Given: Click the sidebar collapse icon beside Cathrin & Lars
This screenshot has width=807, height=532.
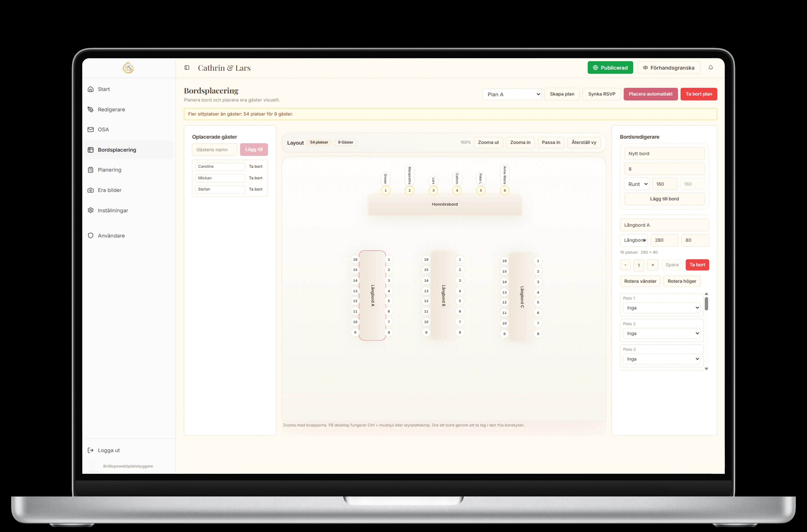Looking at the screenshot, I should 187,67.
